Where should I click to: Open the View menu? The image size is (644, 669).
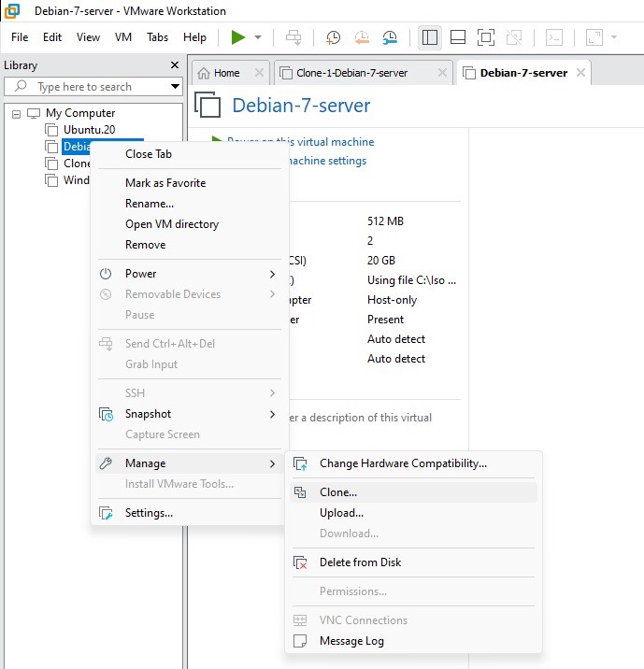(x=88, y=37)
